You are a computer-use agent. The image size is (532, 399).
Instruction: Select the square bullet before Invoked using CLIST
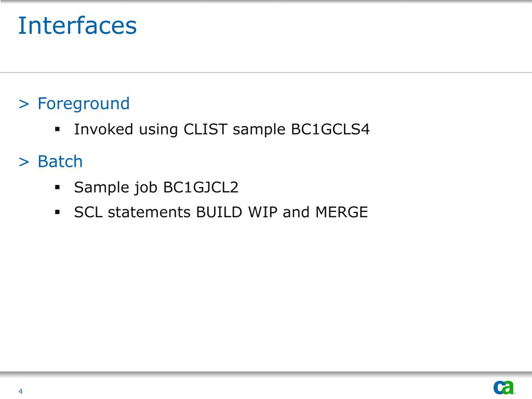[57, 129]
